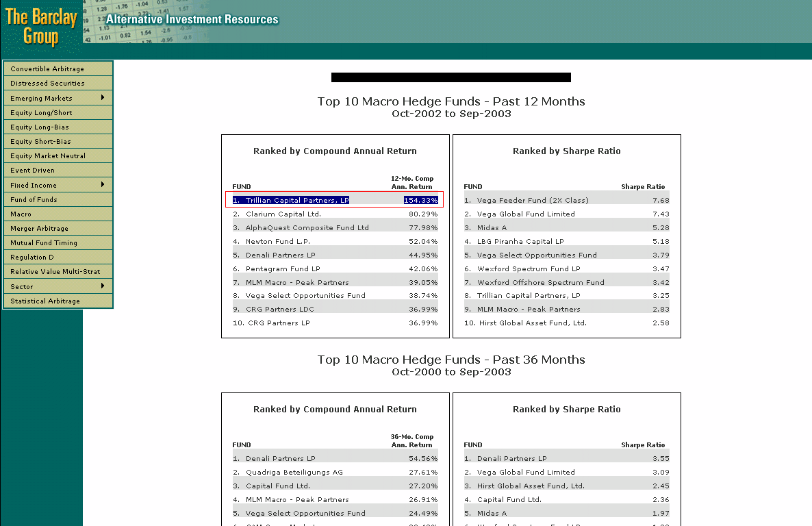Click Capital Fund Ltd. with 2.36 Sharpe
812x526 pixels.
[566, 499]
